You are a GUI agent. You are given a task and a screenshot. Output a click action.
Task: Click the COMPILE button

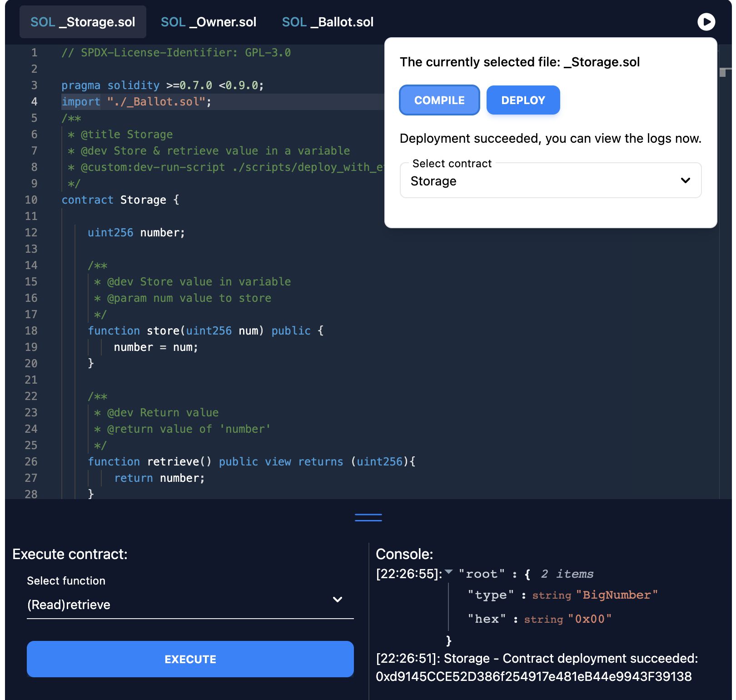[x=439, y=100]
